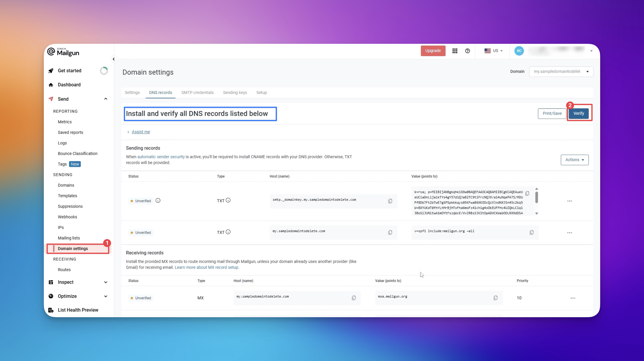
Task: Copy the mxa.mailgun.org value
Action: click(496, 298)
